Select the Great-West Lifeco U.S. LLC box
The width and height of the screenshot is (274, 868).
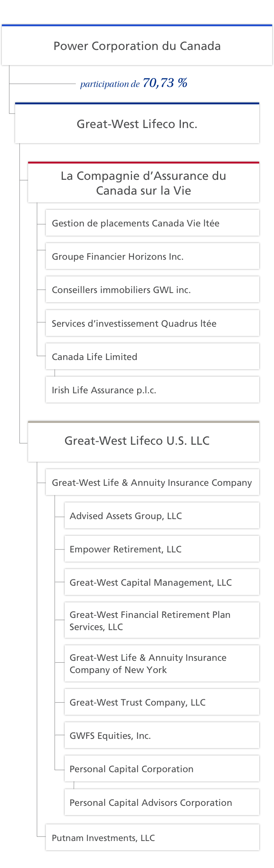tap(143, 441)
